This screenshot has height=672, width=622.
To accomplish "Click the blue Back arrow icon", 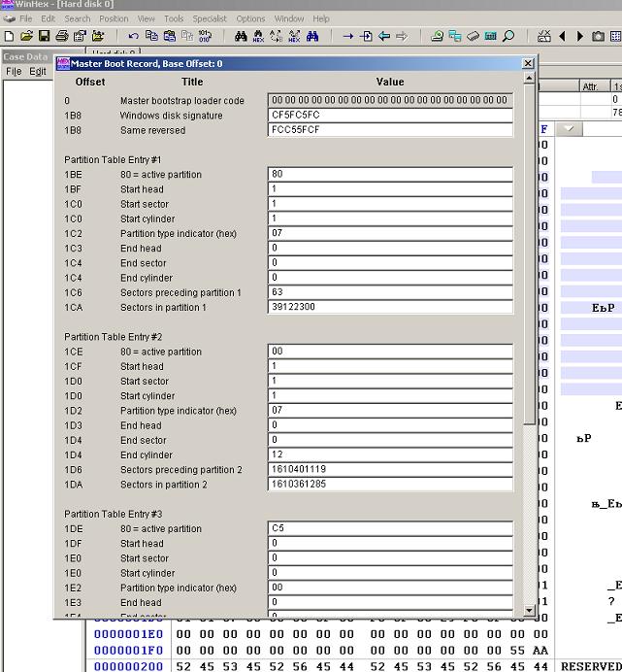I will pos(384,37).
